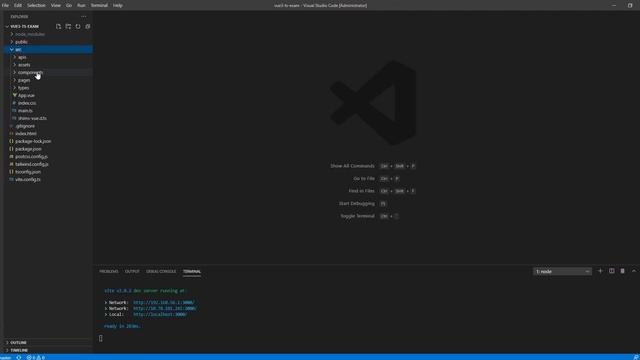The height and width of the screenshot is (360, 640).
Task: Click the 'Start Debugging' shortcut text
Action: pos(357,203)
